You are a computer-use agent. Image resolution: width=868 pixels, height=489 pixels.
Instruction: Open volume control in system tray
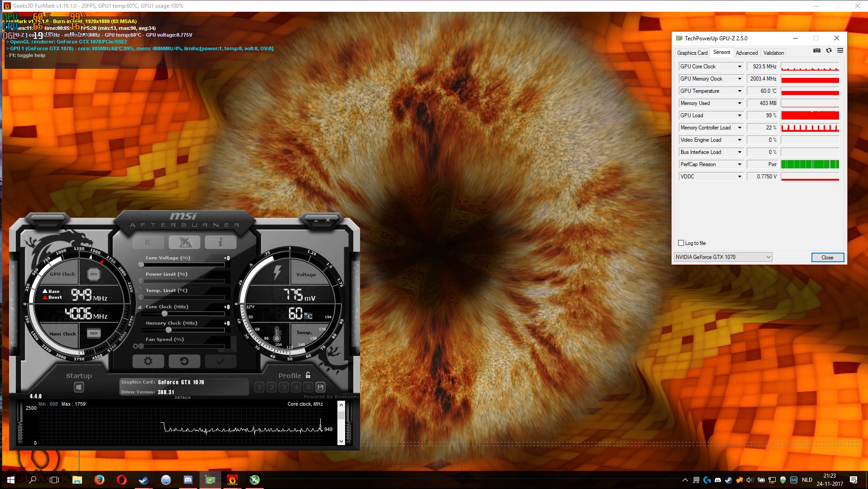click(x=750, y=480)
